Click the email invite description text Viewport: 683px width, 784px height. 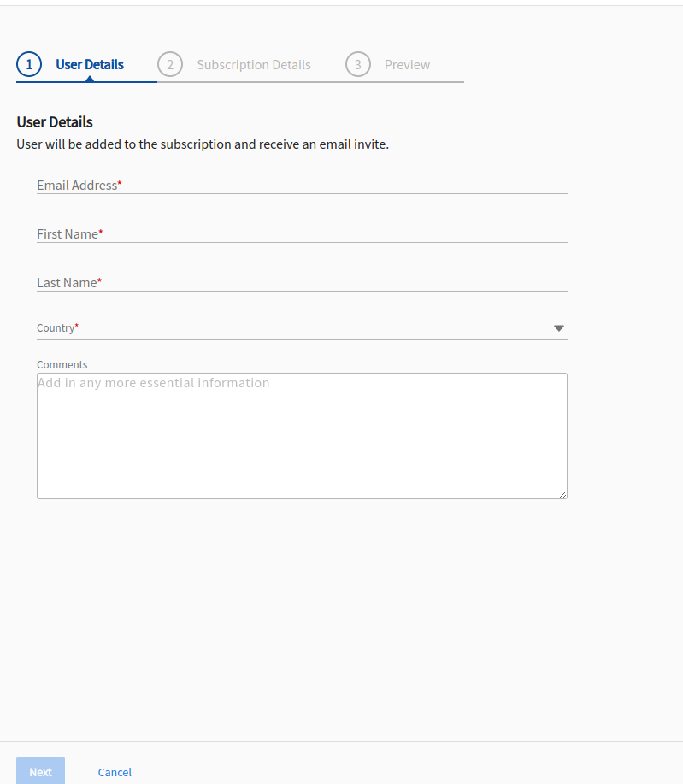tap(203, 144)
